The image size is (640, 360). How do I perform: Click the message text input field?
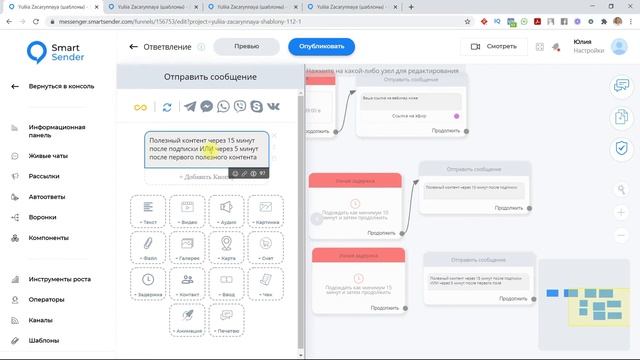coord(207,149)
